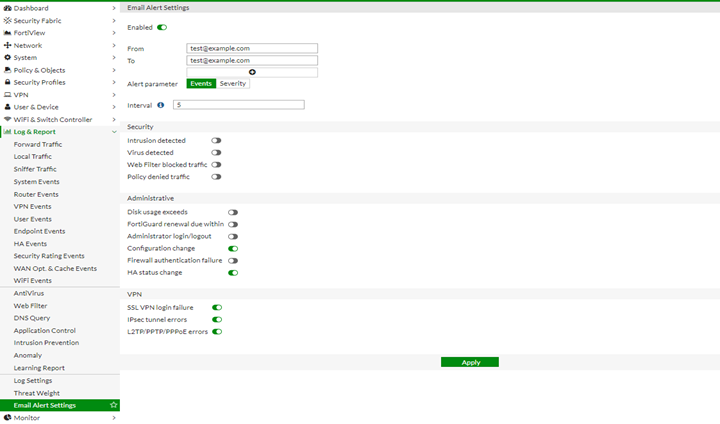Click the Dashboard icon in sidebar

[x=8, y=8]
